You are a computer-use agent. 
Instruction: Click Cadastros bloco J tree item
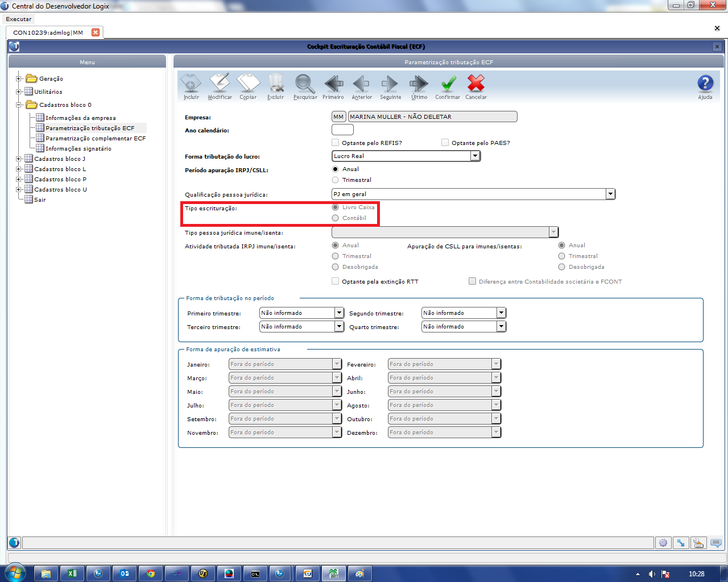[x=60, y=159]
